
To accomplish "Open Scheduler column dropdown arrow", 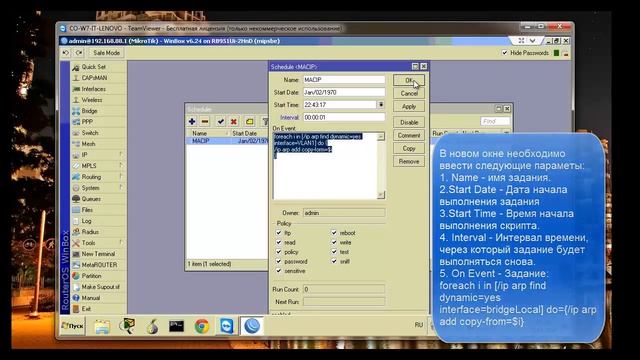I will (x=507, y=133).
